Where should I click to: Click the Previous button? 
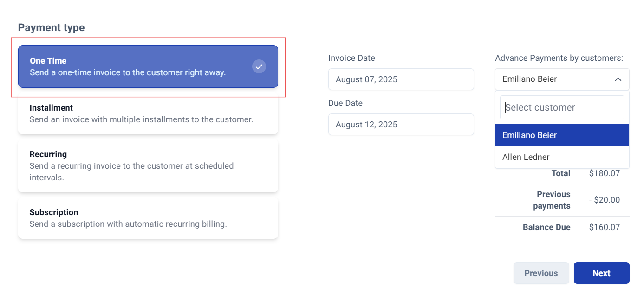coord(541,273)
